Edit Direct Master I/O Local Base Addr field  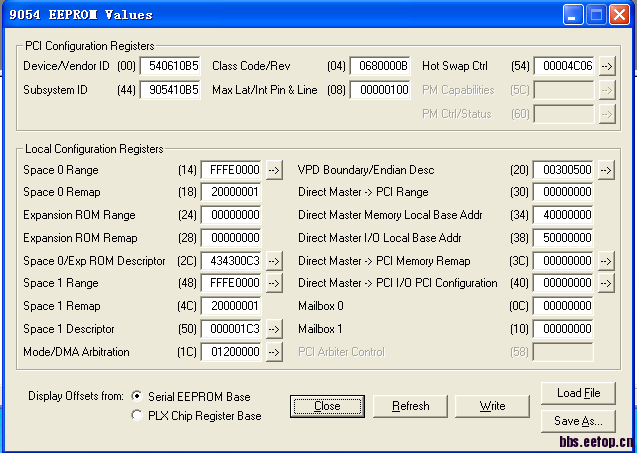(563, 238)
